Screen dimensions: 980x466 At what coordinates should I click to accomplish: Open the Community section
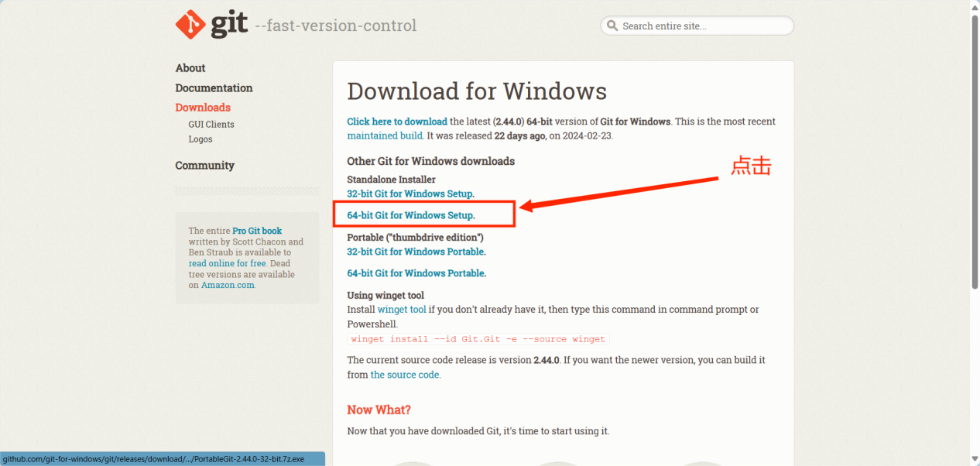tap(204, 166)
